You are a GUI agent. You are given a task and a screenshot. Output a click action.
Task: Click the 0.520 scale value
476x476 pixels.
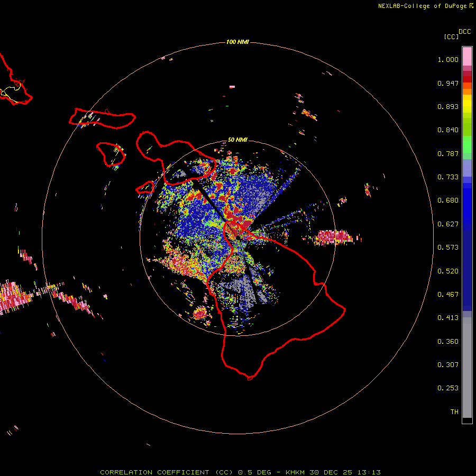pyautogui.click(x=448, y=271)
